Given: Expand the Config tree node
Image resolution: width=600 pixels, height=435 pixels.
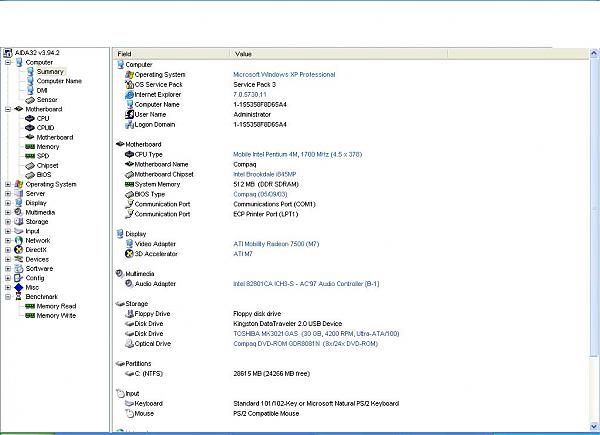Looking at the screenshot, I should (x=8, y=278).
